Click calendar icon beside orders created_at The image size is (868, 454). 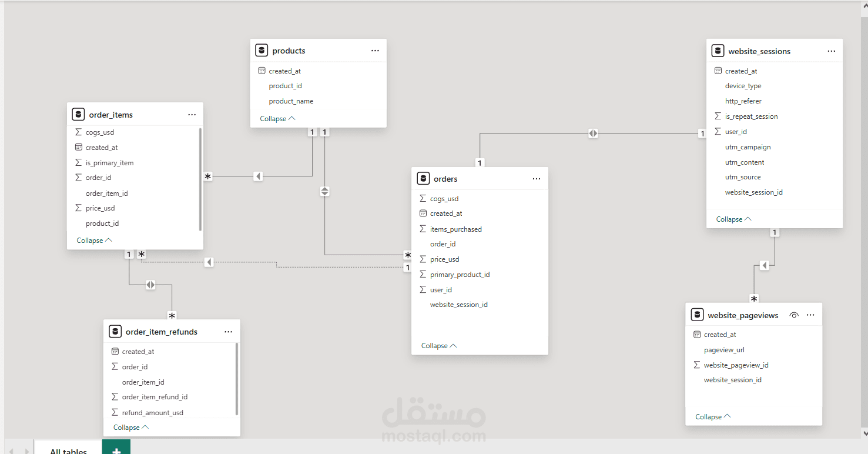click(x=423, y=213)
